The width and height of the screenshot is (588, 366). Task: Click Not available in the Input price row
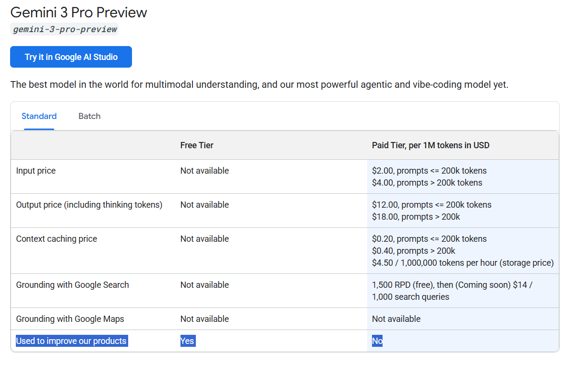(x=204, y=171)
